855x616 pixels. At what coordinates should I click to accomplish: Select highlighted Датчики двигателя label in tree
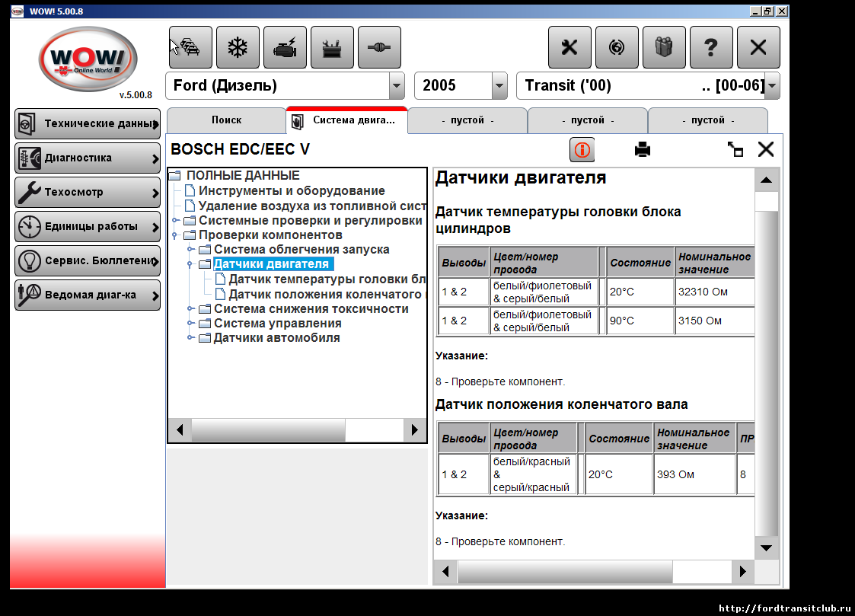273,264
